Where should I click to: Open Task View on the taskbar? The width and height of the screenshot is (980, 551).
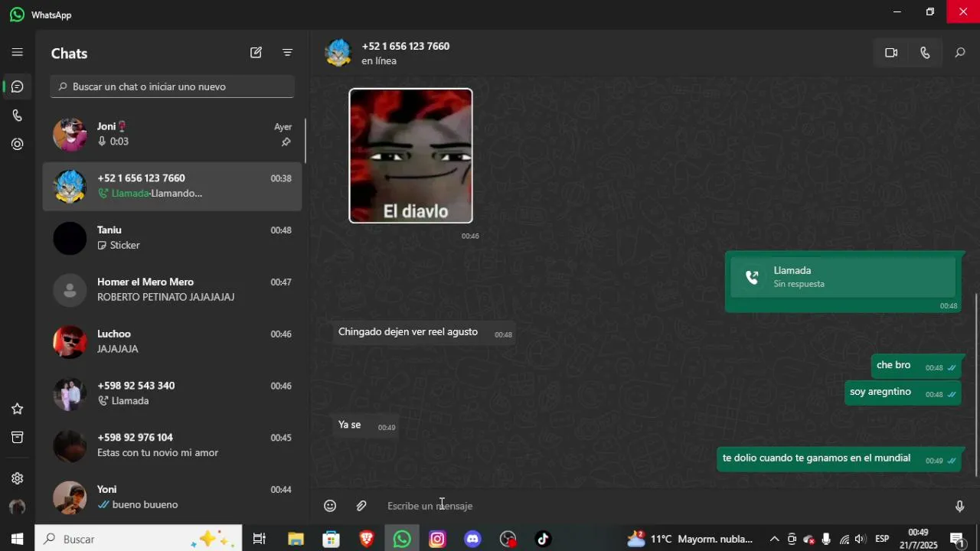260,539
